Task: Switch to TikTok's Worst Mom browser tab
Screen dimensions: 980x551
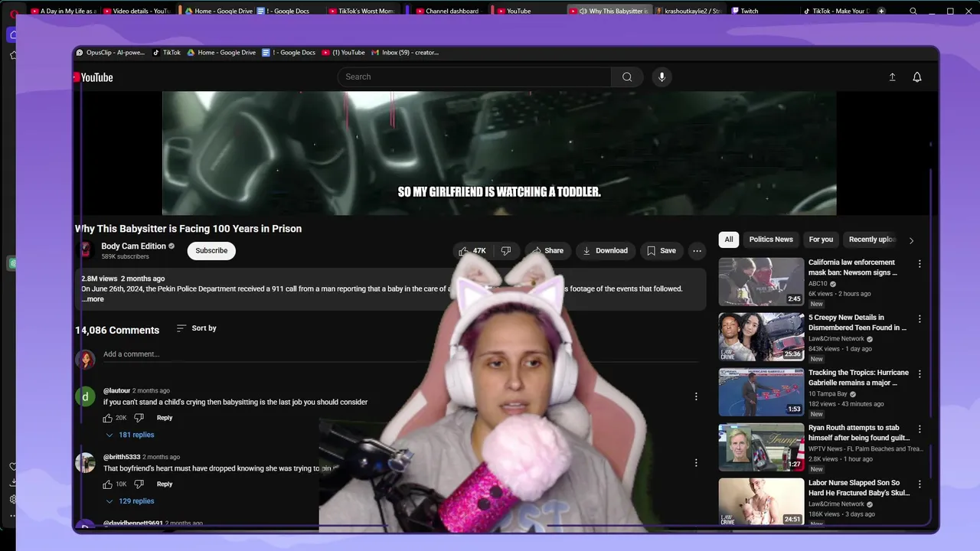Action: coord(361,11)
